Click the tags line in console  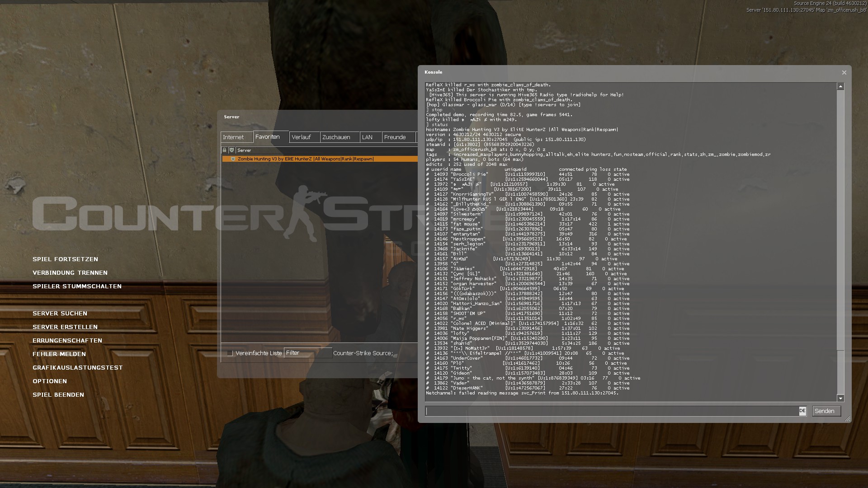(598, 155)
